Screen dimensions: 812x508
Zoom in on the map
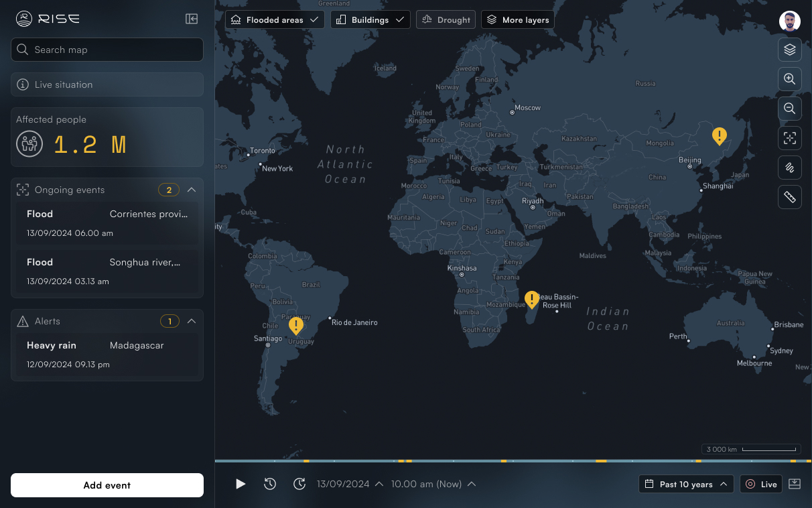pyautogui.click(x=790, y=79)
